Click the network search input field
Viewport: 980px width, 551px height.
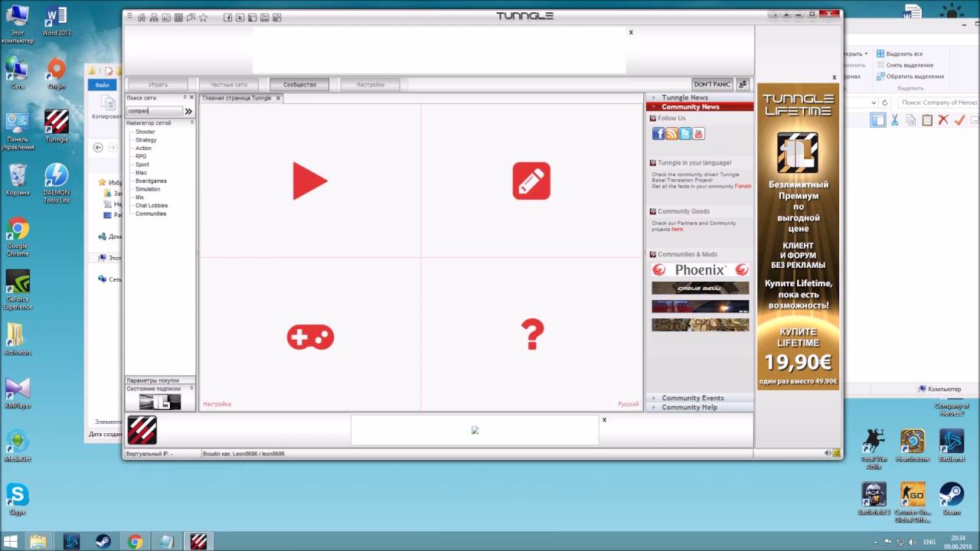(x=155, y=111)
